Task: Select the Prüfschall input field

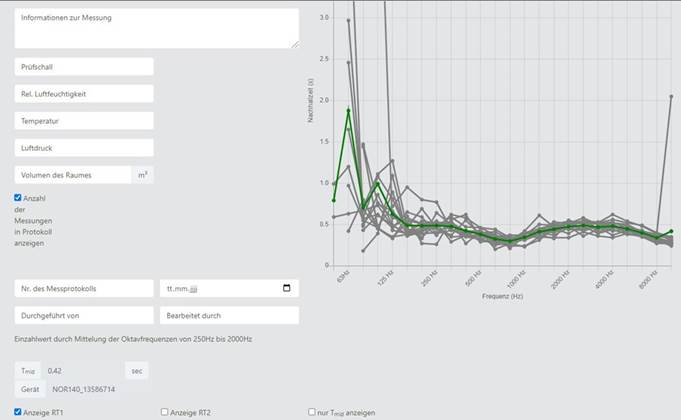Action: tap(83, 66)
